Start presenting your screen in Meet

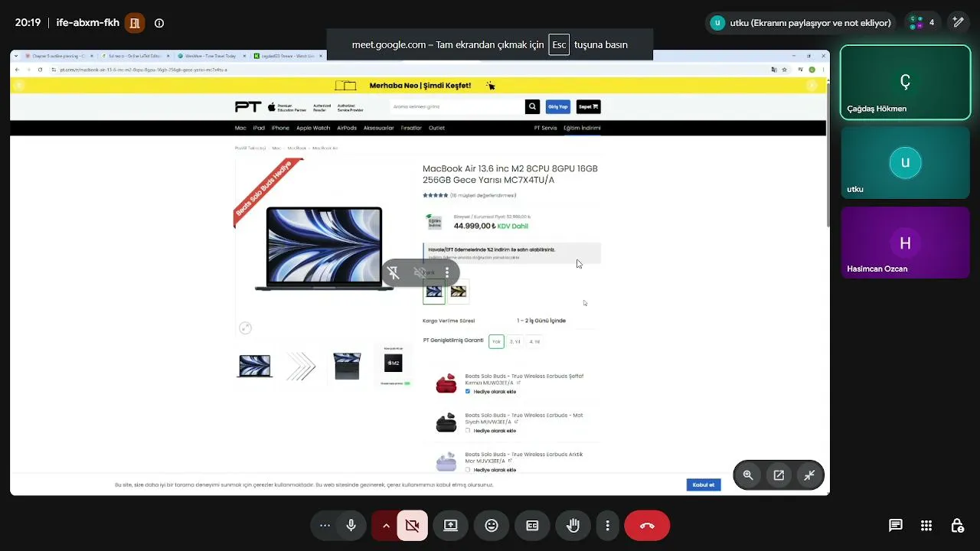tap(451, 526)
